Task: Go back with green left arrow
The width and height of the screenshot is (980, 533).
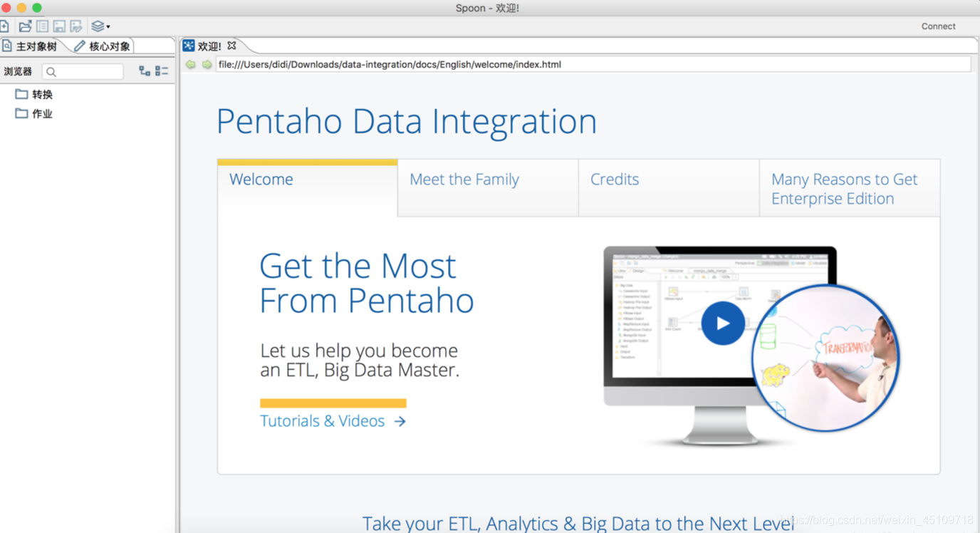Action: 191,64
